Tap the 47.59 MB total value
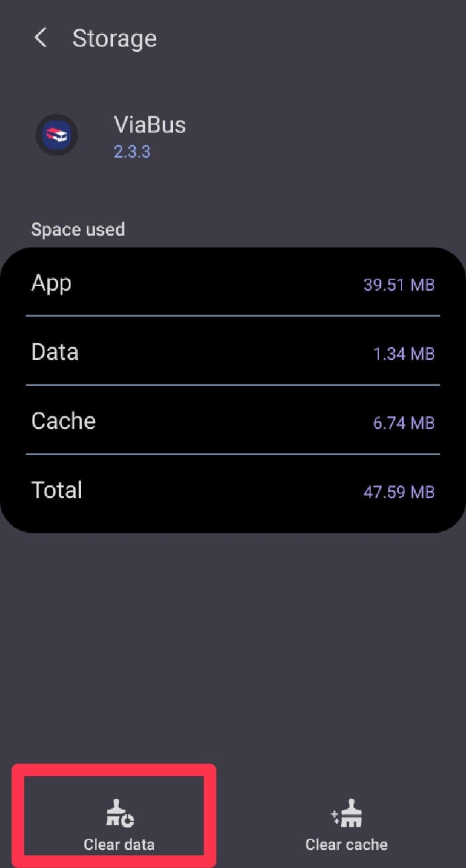 pyautogui.click(x=399, y=492)
